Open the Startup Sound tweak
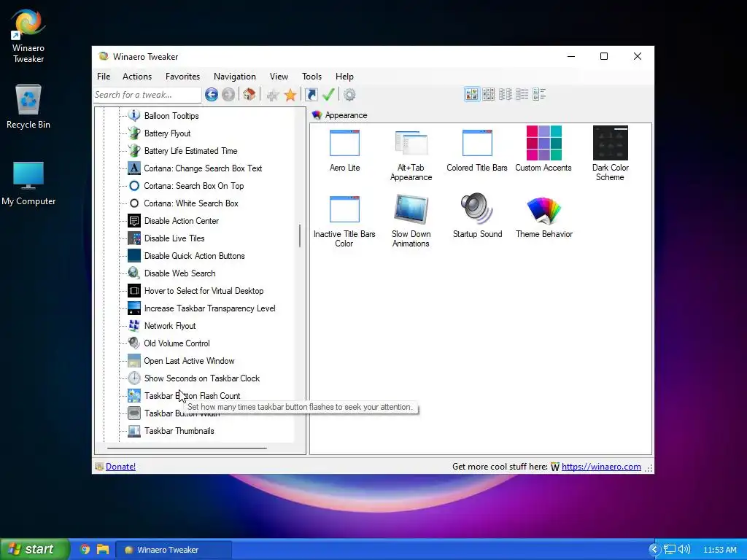The image size is (747, 560). pyautogui.click(x=477, y=216)
